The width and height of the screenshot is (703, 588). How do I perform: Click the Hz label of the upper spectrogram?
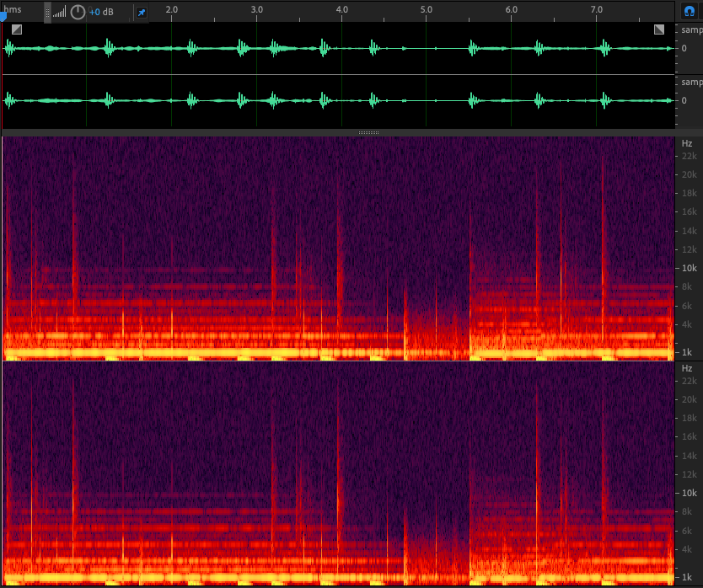pos(687,143)
